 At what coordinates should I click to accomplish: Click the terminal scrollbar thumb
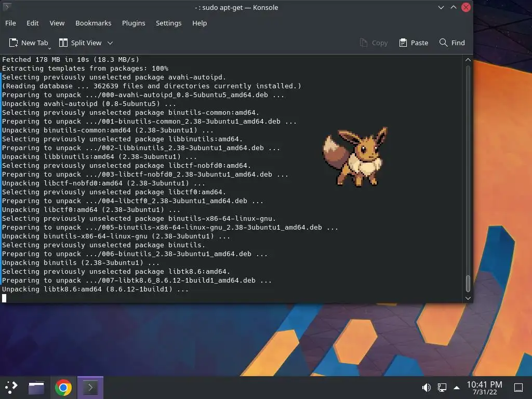pyautogui.click(x=468, y=283)
